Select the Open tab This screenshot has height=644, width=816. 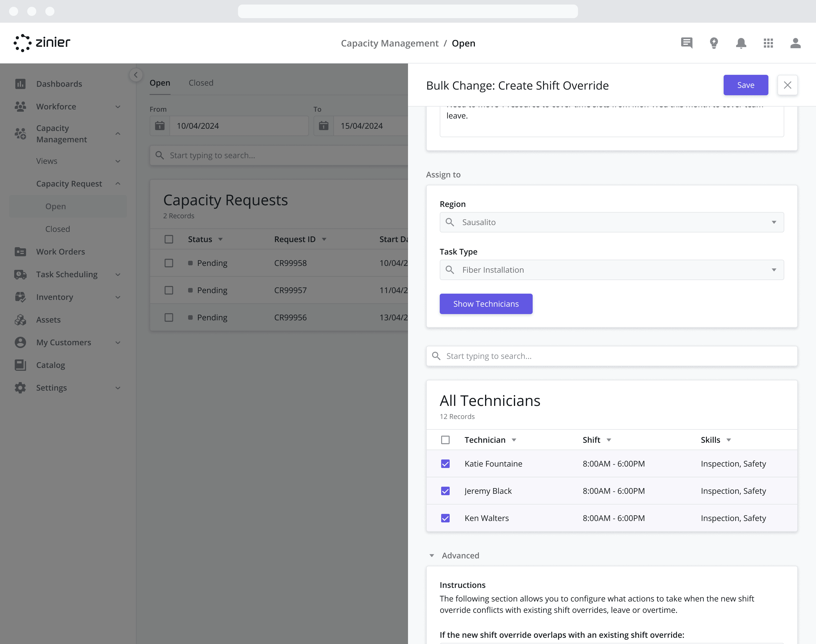(x=160, y=82)
